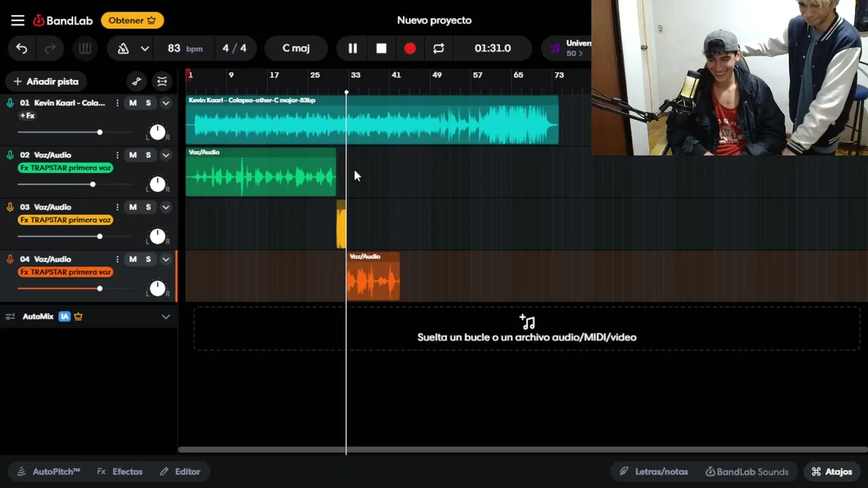Viewport: 868px width, 488px height.
Task: Redo the last action
Action: (50, 48)
